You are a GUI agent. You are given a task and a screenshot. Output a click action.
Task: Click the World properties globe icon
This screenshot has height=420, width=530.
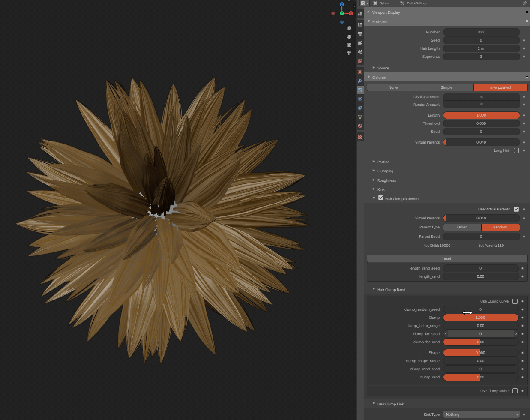(x=360, y=61)
